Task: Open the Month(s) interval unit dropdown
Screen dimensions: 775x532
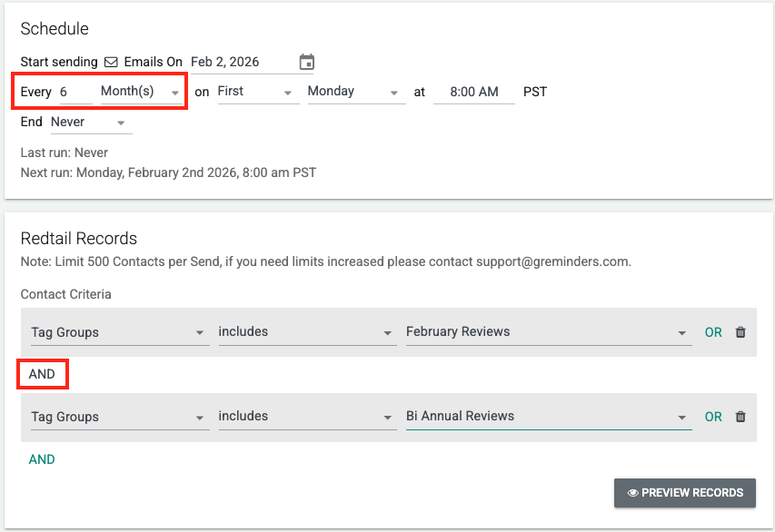Action: [140, 92]
